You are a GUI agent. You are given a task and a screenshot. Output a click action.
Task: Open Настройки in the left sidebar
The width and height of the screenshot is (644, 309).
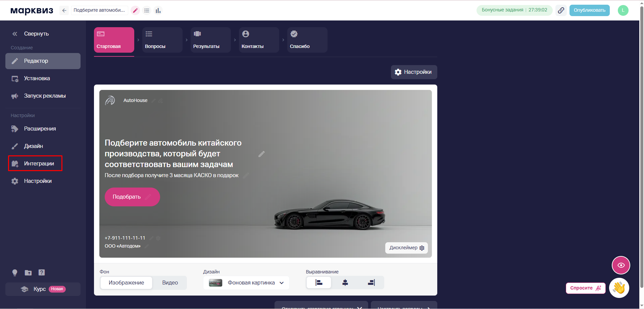[x=43, y=181]
